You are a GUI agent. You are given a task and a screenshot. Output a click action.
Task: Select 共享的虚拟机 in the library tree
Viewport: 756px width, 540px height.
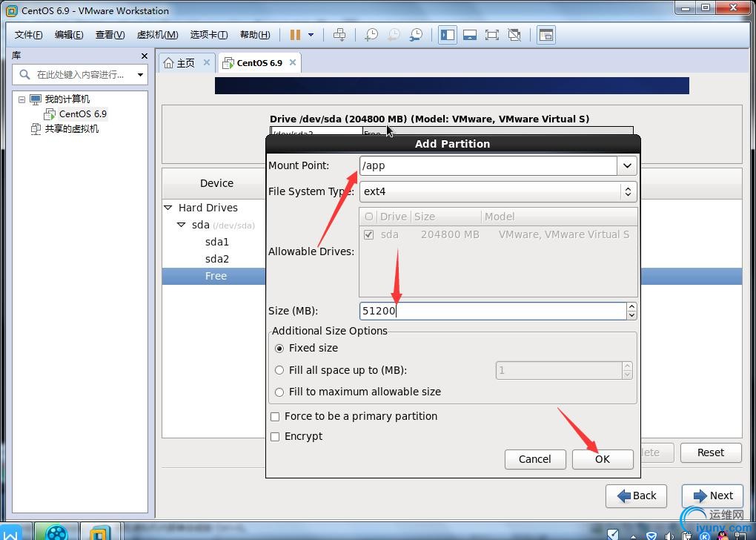[72, 129]
